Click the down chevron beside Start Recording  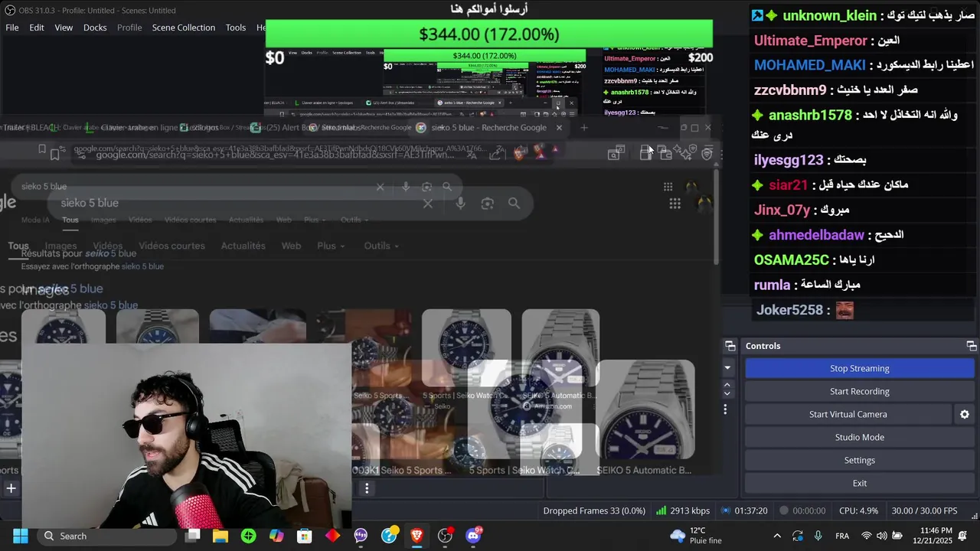pyautogui.click(x=727, y=393)
